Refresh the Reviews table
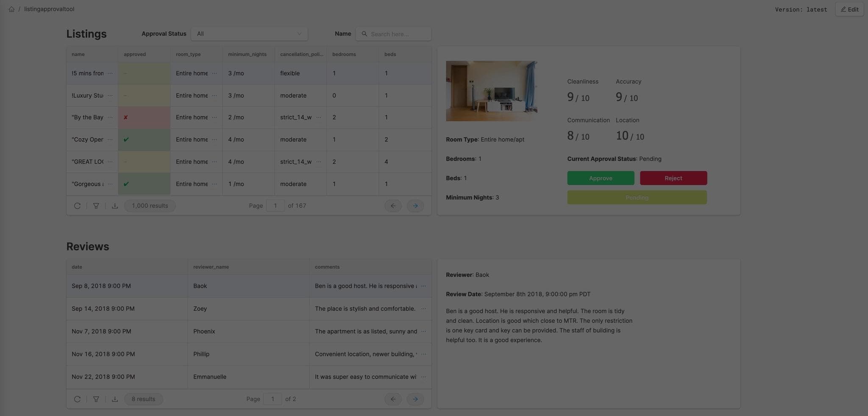 [77, 399]
